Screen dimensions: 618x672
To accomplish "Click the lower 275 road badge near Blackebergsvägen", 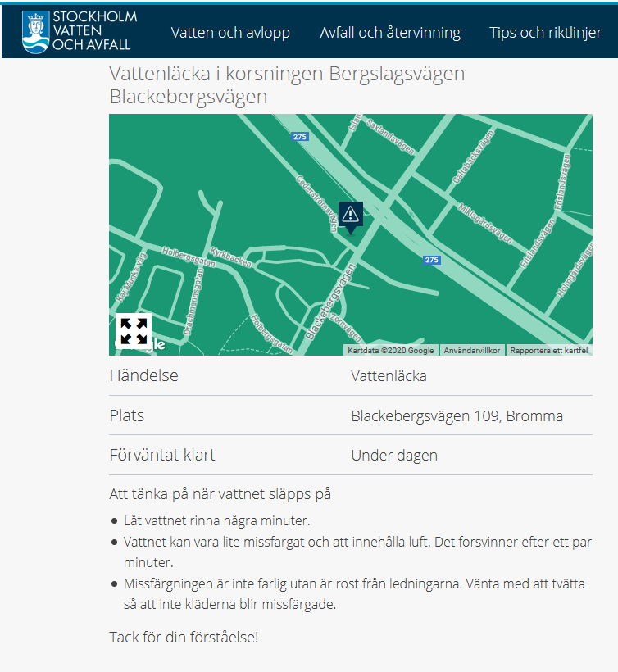I will (432, 260).
